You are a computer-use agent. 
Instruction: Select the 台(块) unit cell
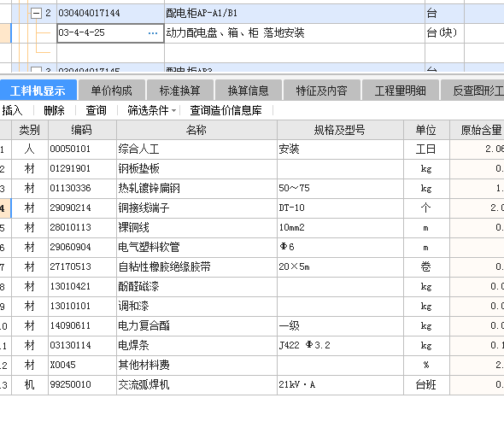444,33
